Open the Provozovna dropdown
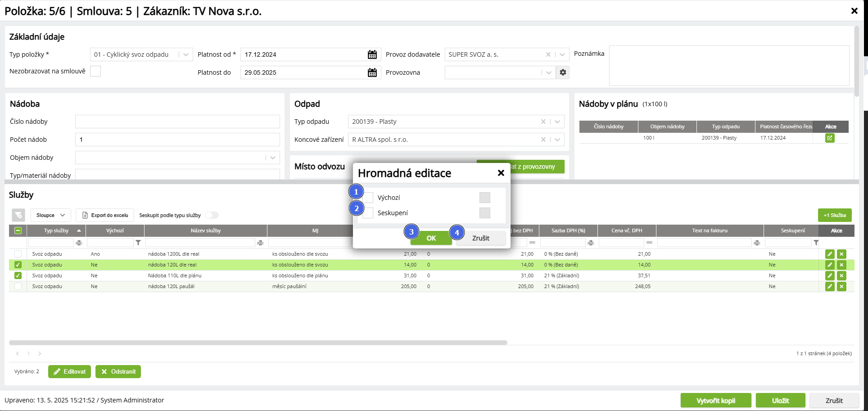 tap(500, 72)
